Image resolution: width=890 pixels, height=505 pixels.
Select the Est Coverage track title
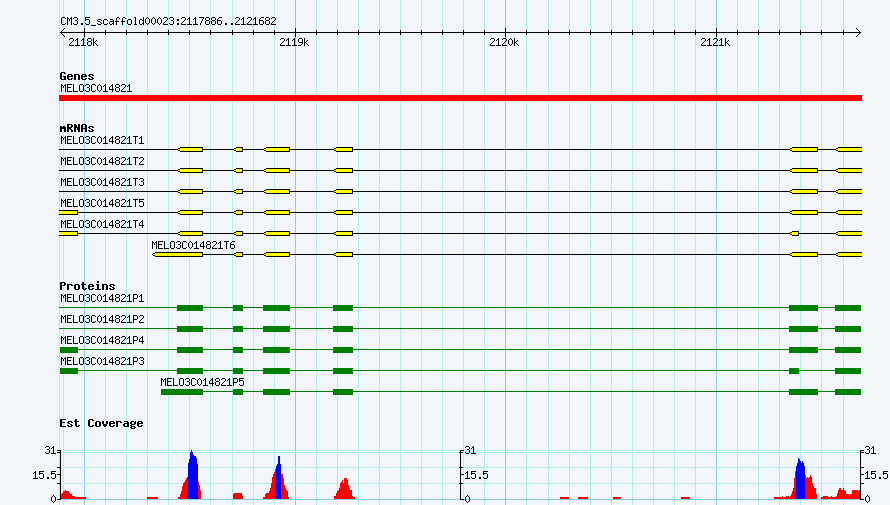(x=101, y=423)
